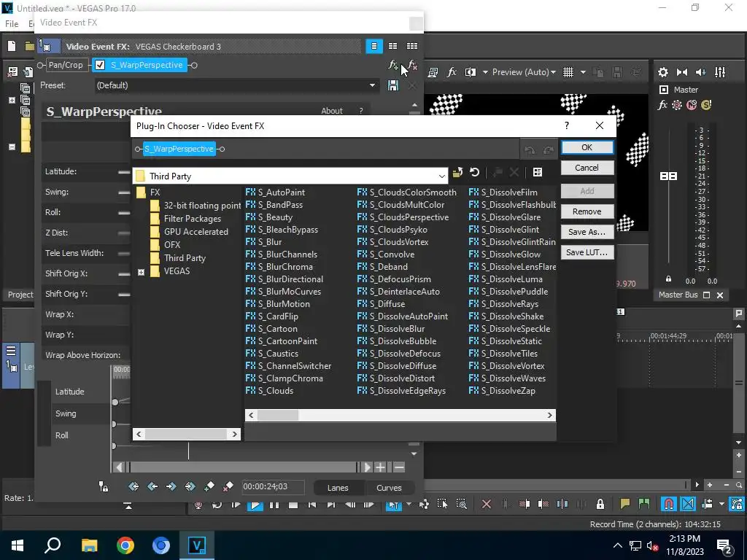Expand the VEGAS folder tree node
Screen dimensions: 747x560
pyautogui.click(x=141, y=273)
